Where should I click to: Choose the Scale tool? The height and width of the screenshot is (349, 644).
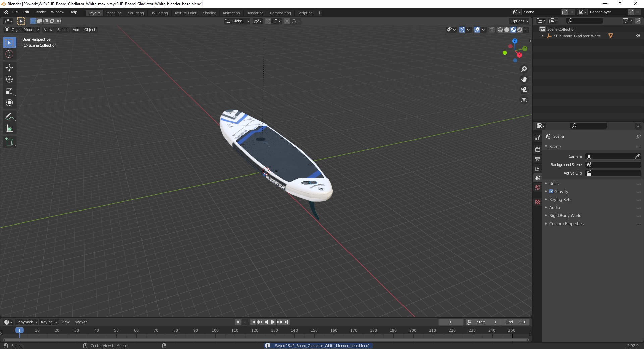click(x=9, y=91)
